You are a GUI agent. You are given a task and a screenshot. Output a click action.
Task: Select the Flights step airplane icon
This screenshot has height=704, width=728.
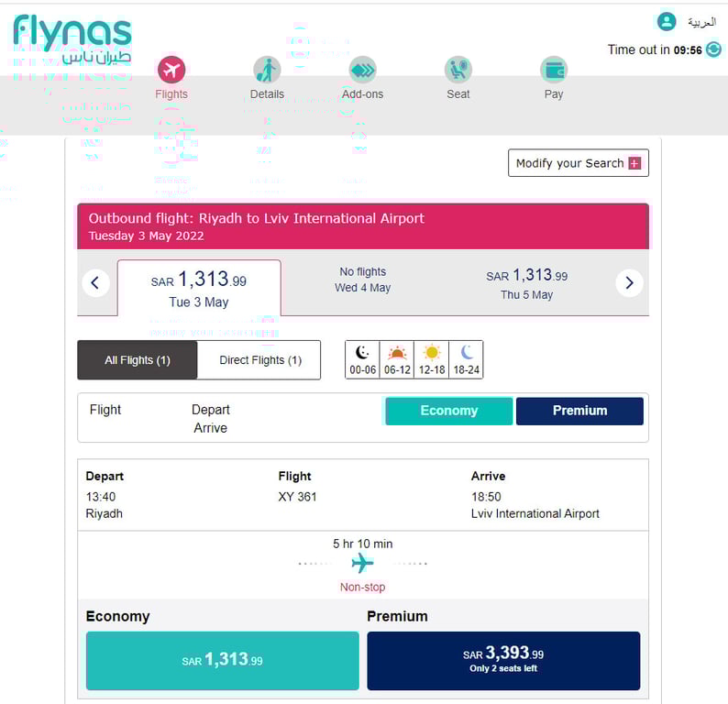point(171,70)
